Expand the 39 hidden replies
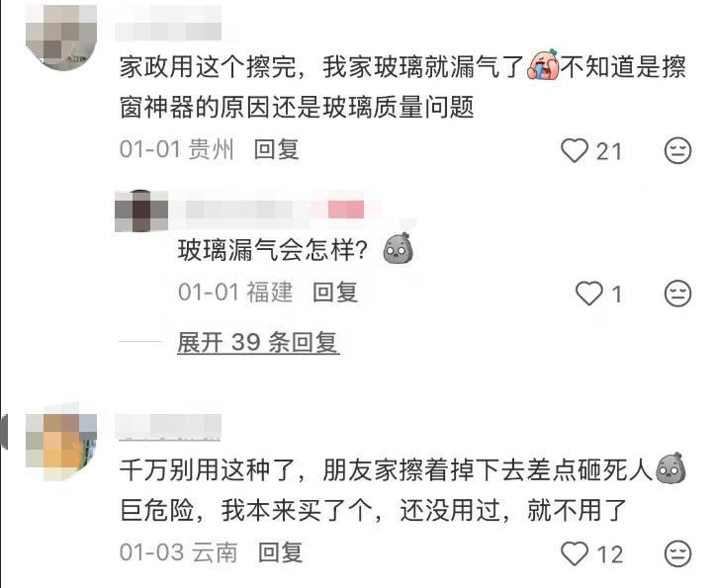 tap(258, 342)
